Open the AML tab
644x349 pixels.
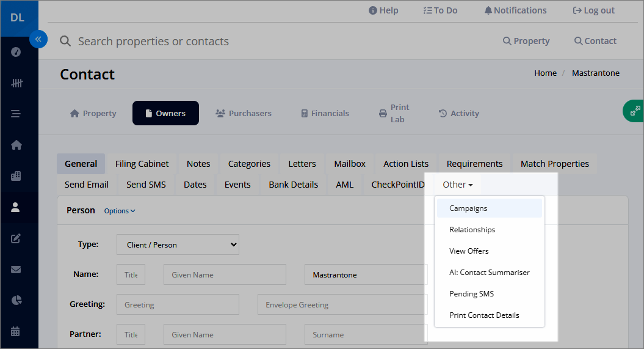(x=345, y=185)
